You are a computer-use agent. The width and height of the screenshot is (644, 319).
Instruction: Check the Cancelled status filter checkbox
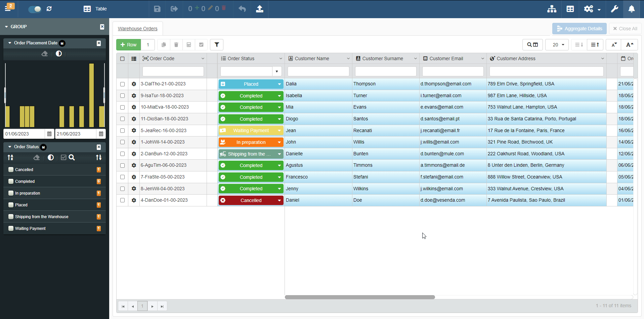pyautogui.click(x=11, y=170)
